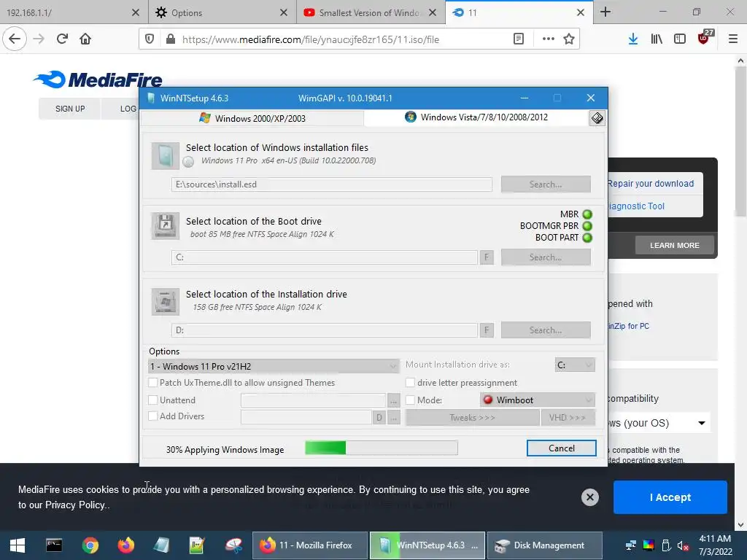
Task: Open command prompt from taskbar
Action: pyautogui.click(x=54, y=545)
